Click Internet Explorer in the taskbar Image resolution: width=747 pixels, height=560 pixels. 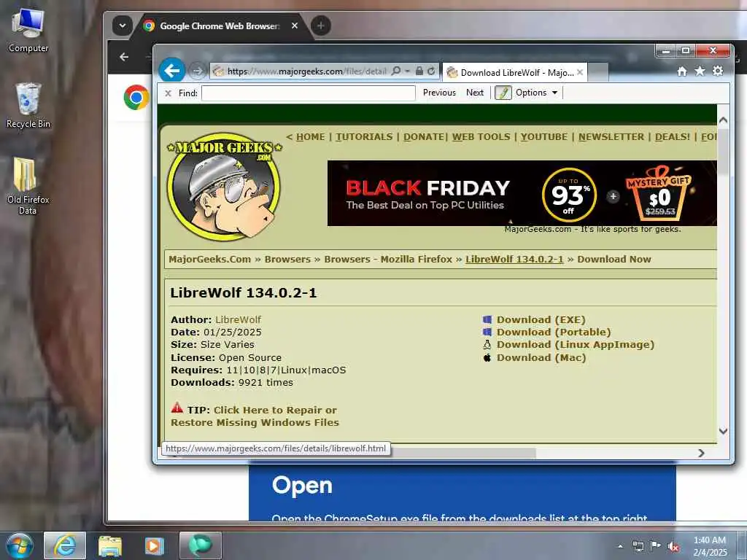(65, 545)
